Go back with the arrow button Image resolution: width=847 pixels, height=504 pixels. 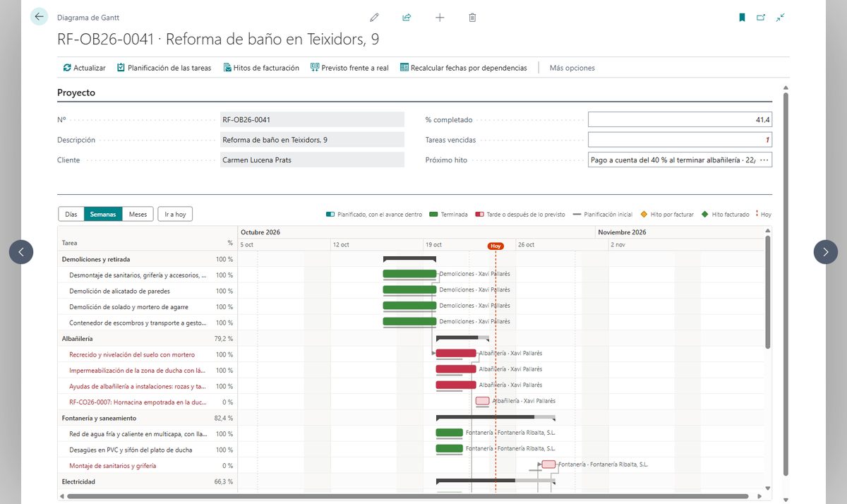tap(39, 17)
